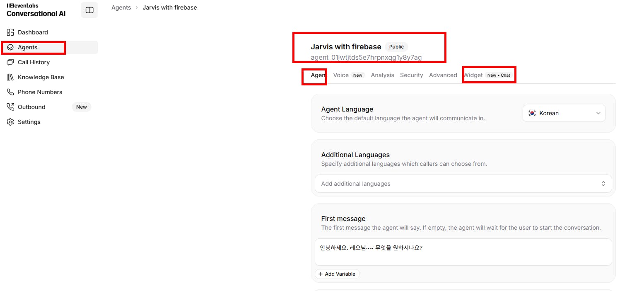Click the sidebar collapse panel icon

click(89, 10)
